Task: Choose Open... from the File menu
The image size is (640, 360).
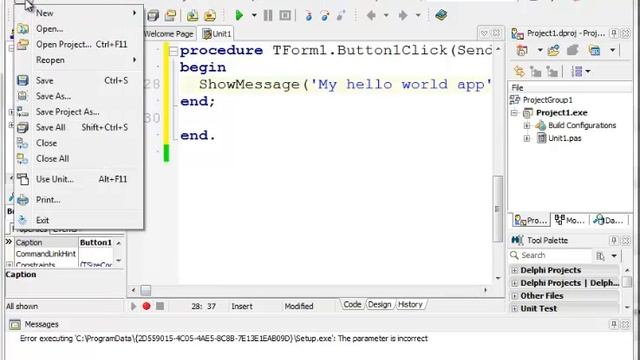Action: point(78,29)
